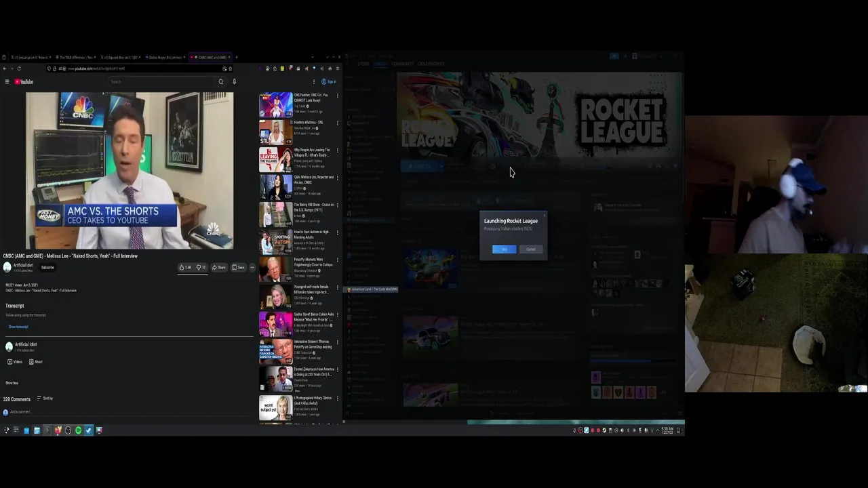This screenshot has width=868, height=488.
Task: Click the YouTube Sign in button
Action: pyautogui.click(x=329, y=82)
